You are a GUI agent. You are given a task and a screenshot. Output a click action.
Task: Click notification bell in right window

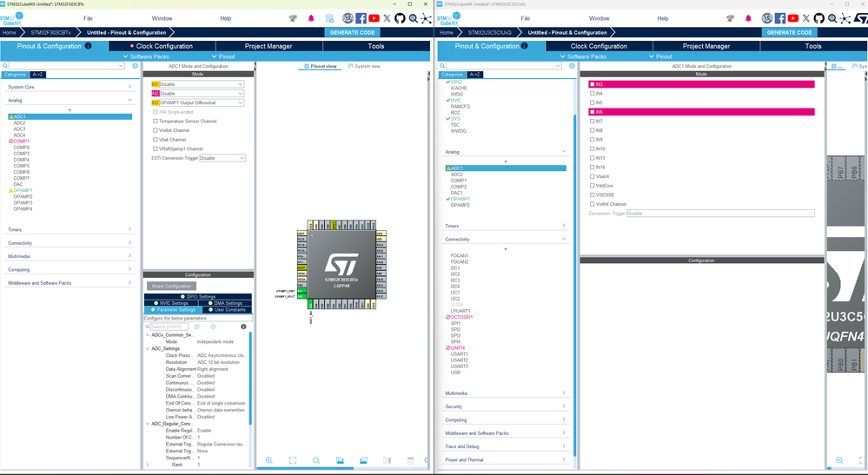[x=748, y=18]
